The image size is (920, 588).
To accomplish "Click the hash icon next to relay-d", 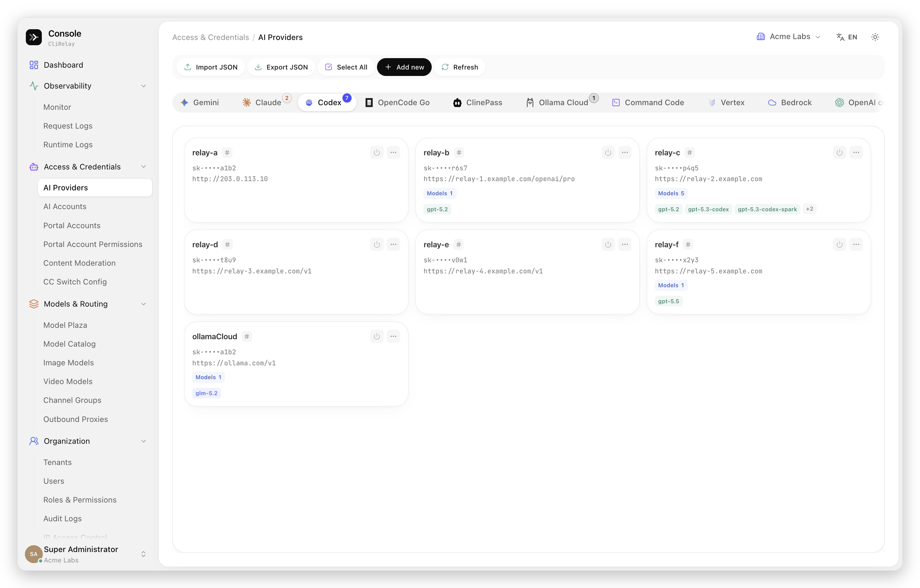I will (x=227, y=244).
